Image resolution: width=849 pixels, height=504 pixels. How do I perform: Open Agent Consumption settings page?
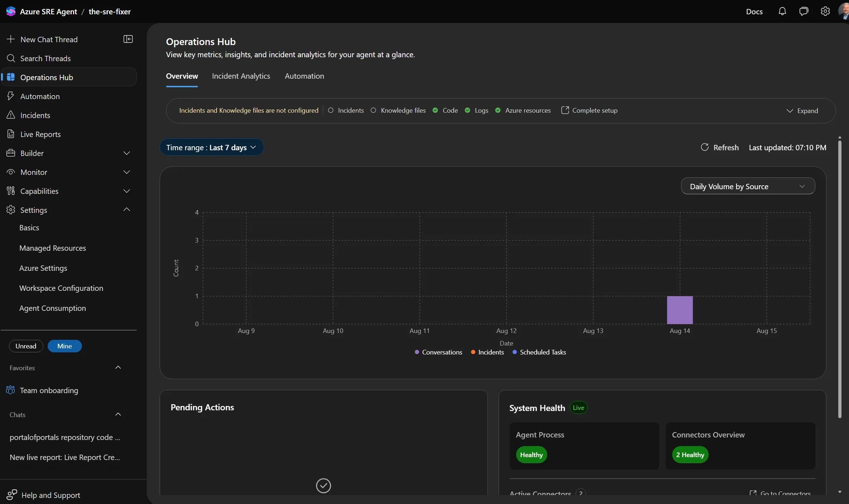(x=53, y=308)
